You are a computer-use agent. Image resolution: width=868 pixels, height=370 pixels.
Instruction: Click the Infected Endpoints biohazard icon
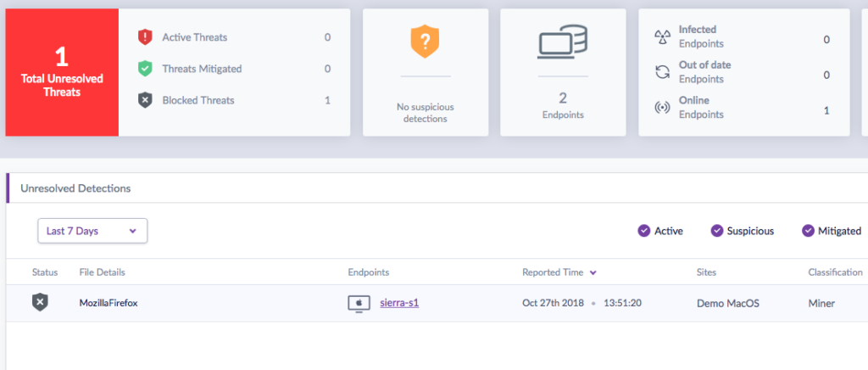coord(662,36)
